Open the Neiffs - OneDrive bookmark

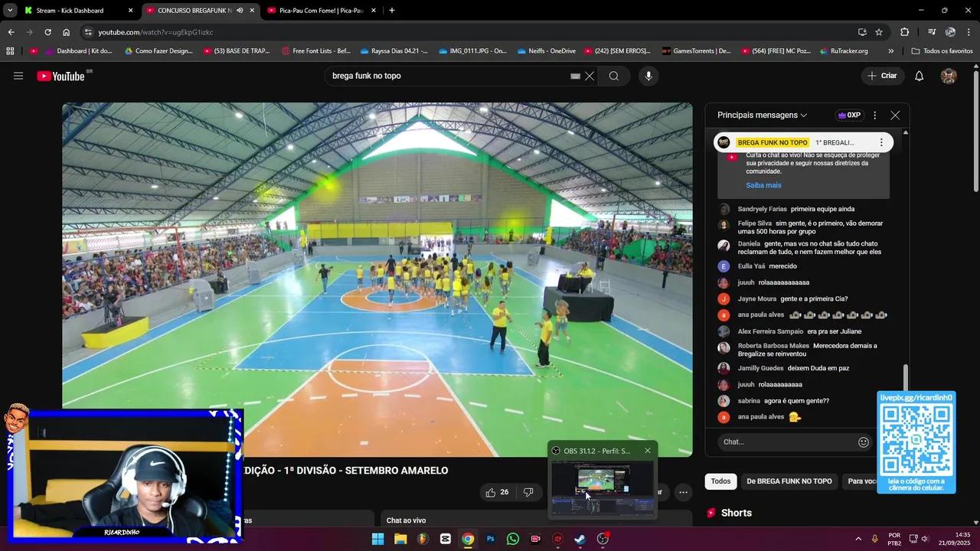(x=546, y=51)
